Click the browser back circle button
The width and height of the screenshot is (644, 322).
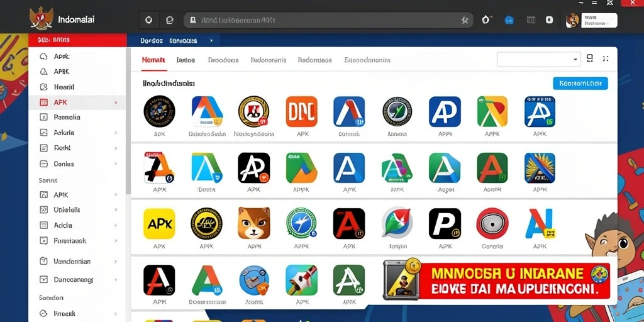148,20
